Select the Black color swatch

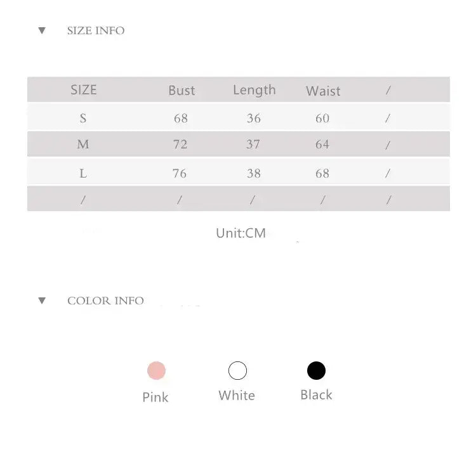tap(316, 370)
